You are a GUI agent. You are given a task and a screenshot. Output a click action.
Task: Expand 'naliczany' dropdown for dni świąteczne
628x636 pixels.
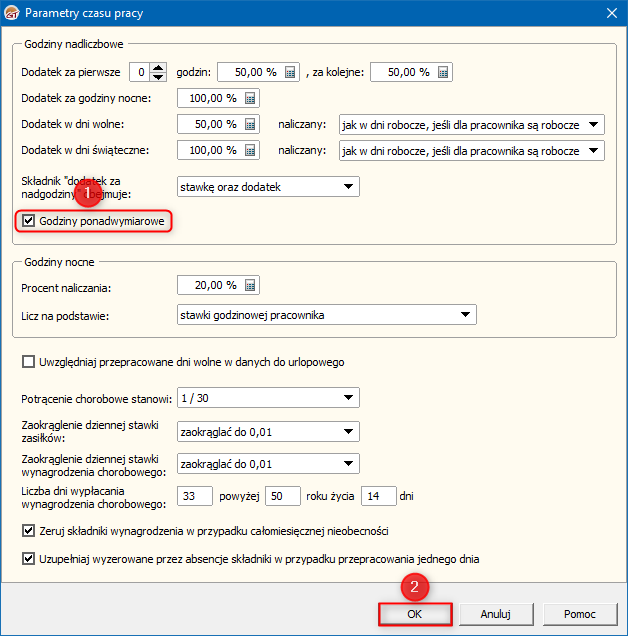(x=472, y=150)
